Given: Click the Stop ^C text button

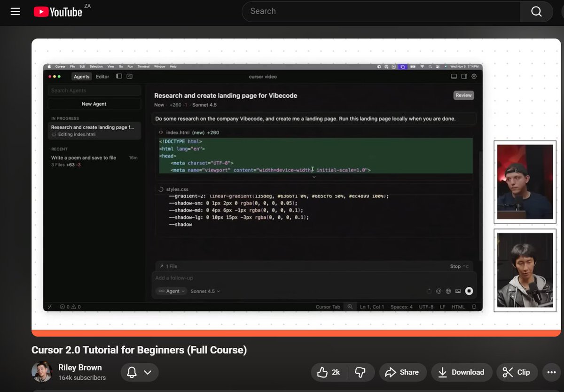Looking at the screenshot, I should (x=459, y=266).
